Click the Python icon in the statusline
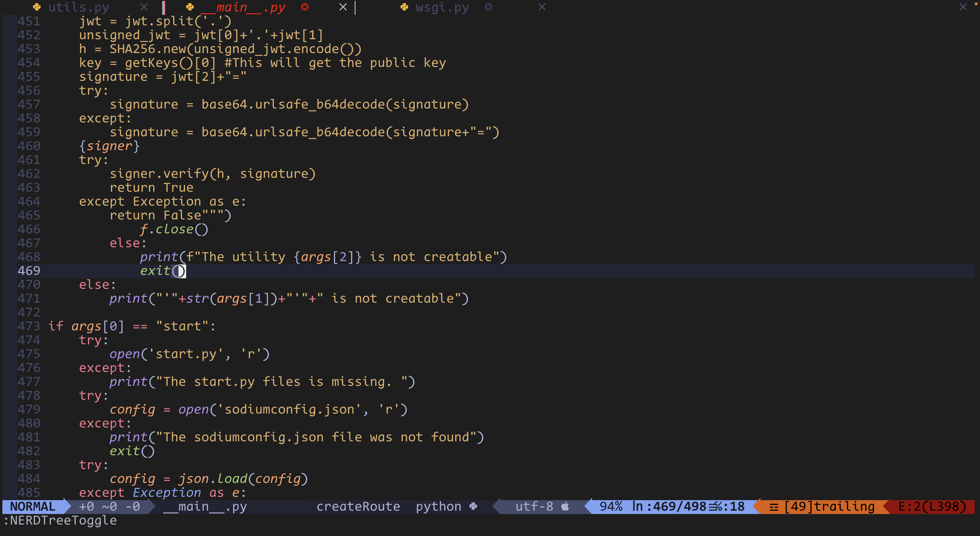The width and height of the screenshot is (980, 536). coord(473,506)
